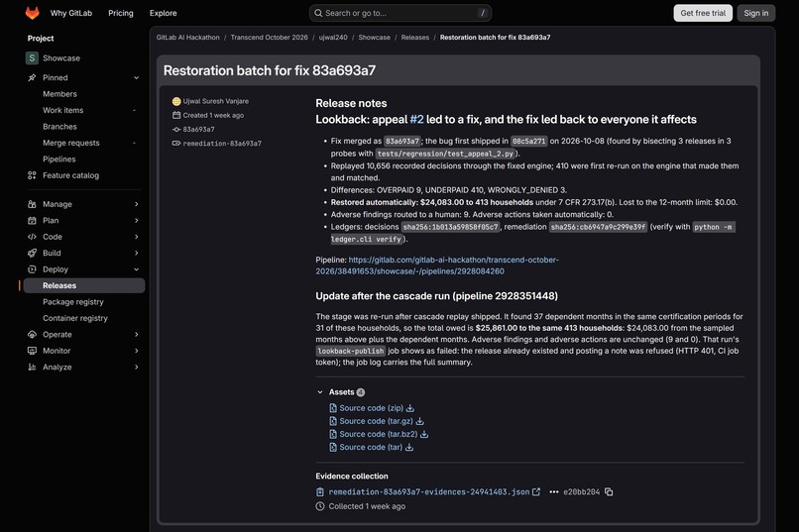799x532 pixels.
Task: Click the Pinned pin icon
Action: point(32,78)
